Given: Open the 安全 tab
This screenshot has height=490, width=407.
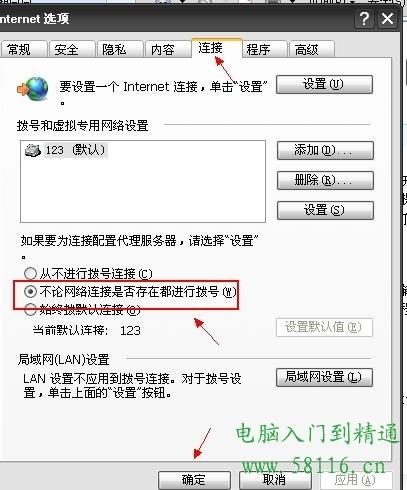Looking at the screenshot, I should coord(71,50).
